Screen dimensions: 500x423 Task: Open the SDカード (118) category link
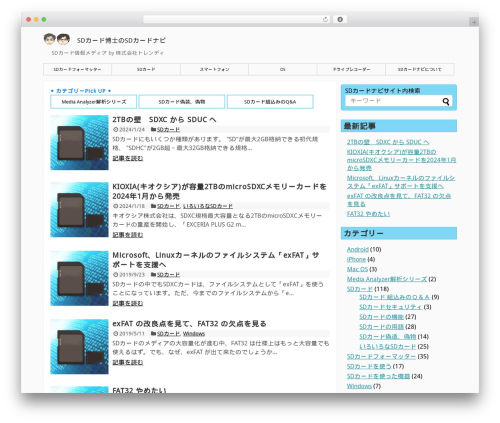[x=359, y=289]
